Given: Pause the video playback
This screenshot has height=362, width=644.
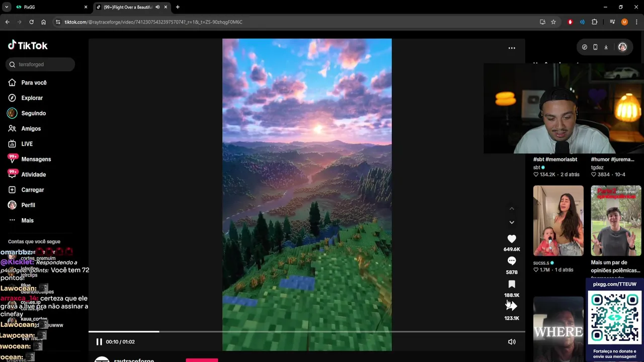Looking at the screenshot, I should pos(99,342).
